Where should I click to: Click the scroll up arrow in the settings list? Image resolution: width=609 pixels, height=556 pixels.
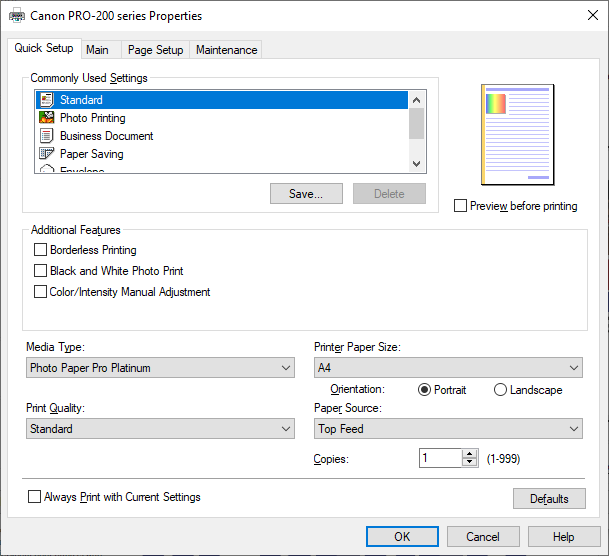pyautogui.click(x=416, y=100)
